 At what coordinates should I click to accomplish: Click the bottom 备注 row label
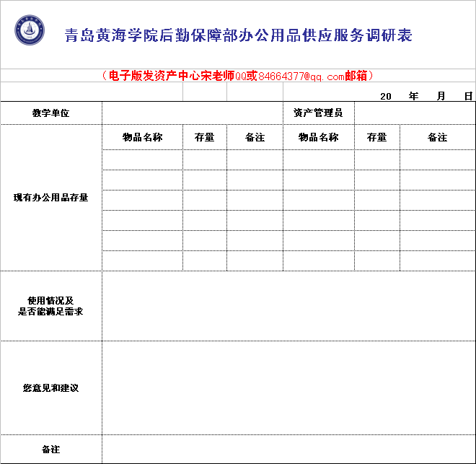point(50,450)
